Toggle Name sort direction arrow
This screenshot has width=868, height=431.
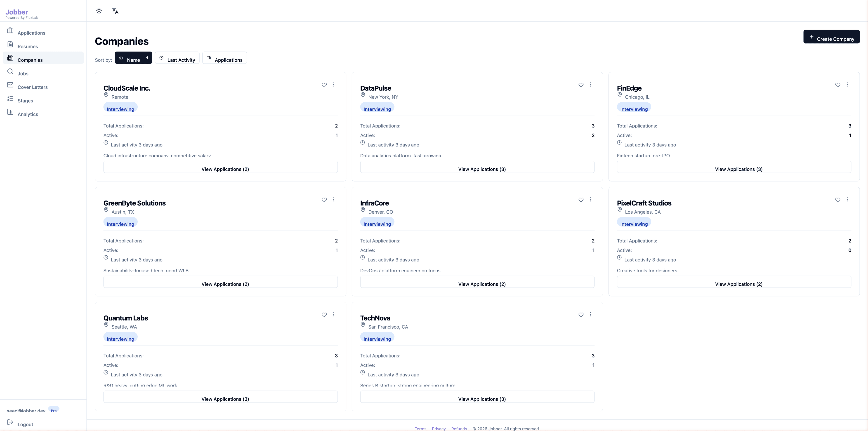147,58
